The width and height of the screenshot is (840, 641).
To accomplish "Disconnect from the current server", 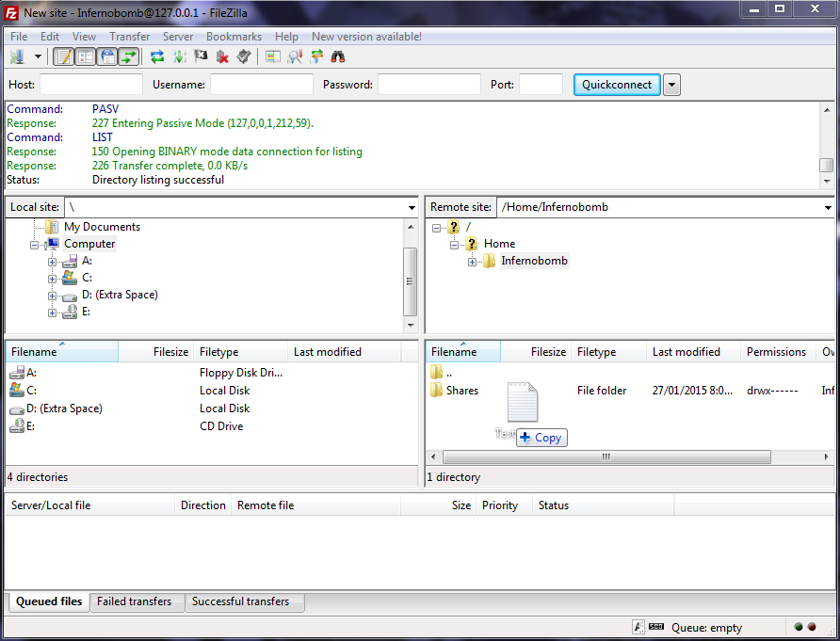I will 222,56.
